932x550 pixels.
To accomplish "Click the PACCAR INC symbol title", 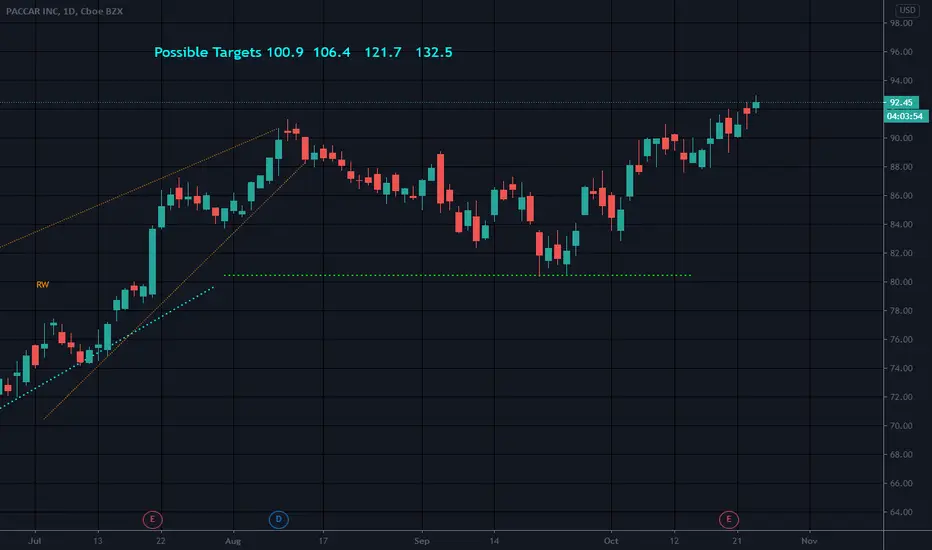I will [x=64, y=11].
